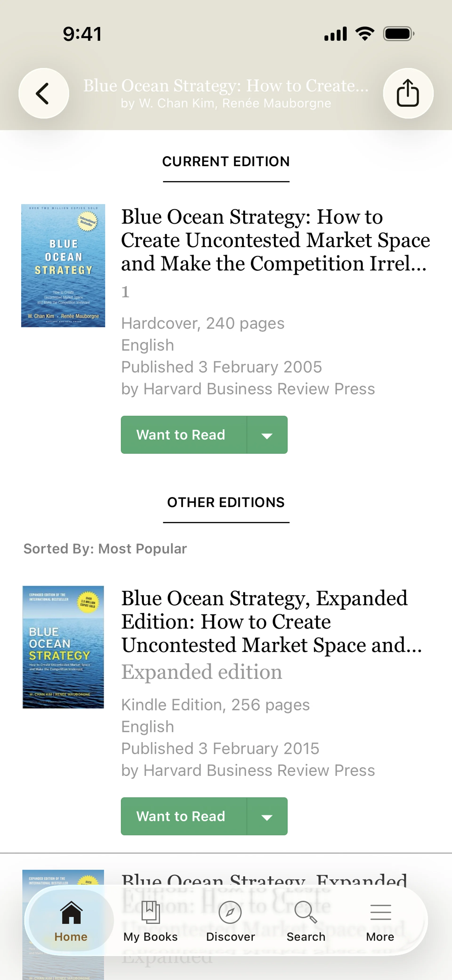Open the More menu icon
The height and width of the screenshot is (980, 452).
coord(380,913)
